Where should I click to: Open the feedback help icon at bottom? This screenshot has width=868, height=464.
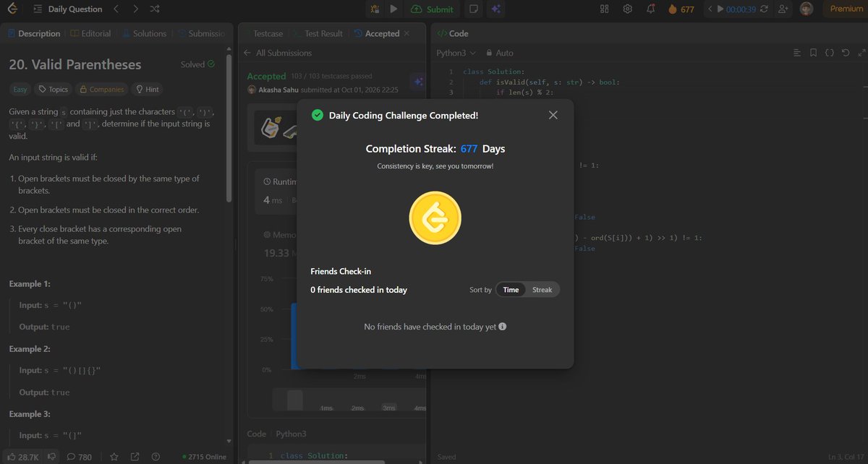tap(156, 457)
